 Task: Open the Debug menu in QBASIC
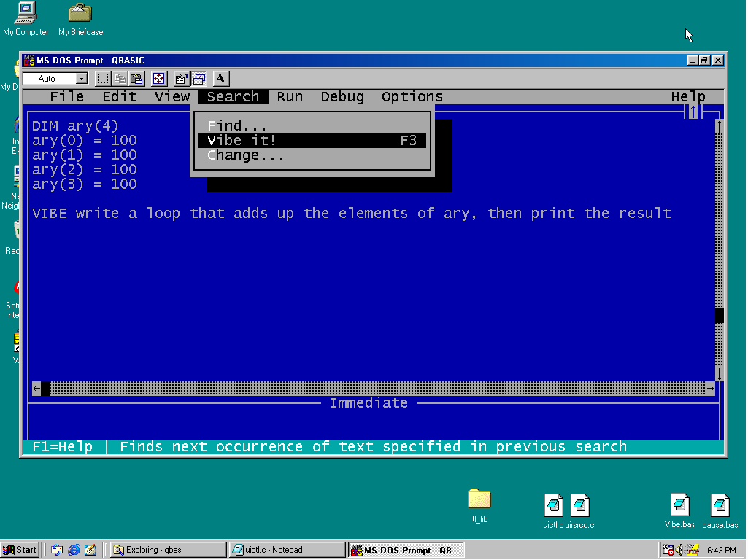click(342, 97)
